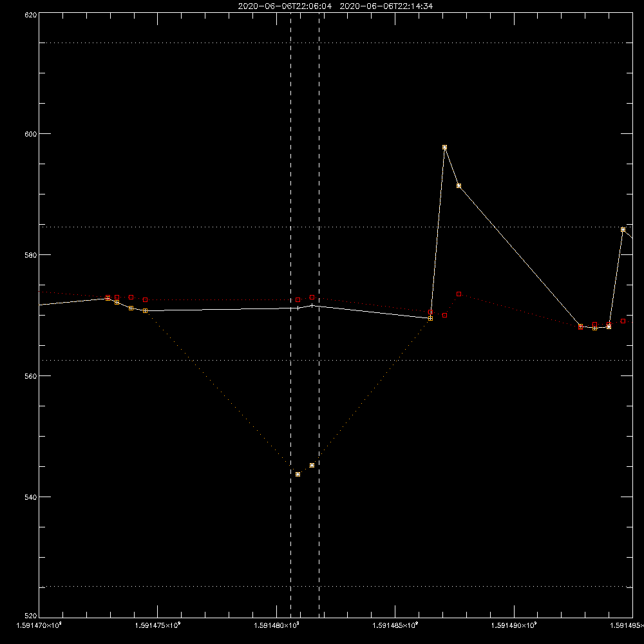644x644 pixels.
Task: Pick the data point near 591 after the peak
Action: tap(459, 185)
